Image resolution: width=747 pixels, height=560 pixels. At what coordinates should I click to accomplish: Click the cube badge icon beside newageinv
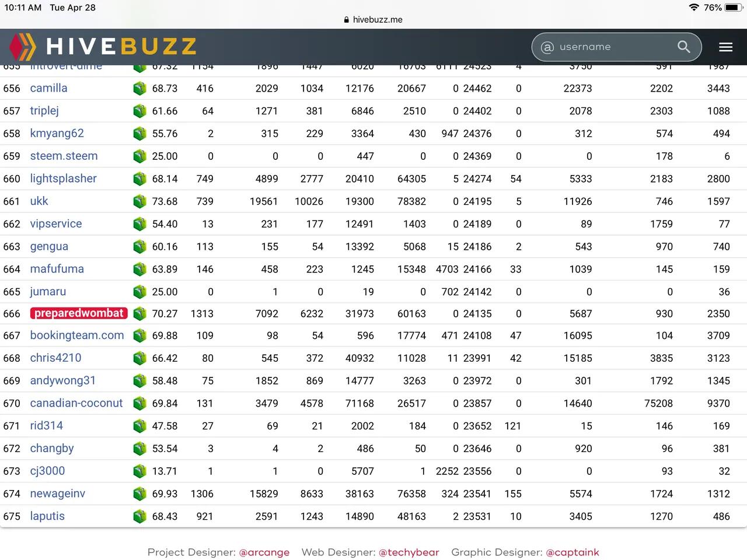[140, 494]
